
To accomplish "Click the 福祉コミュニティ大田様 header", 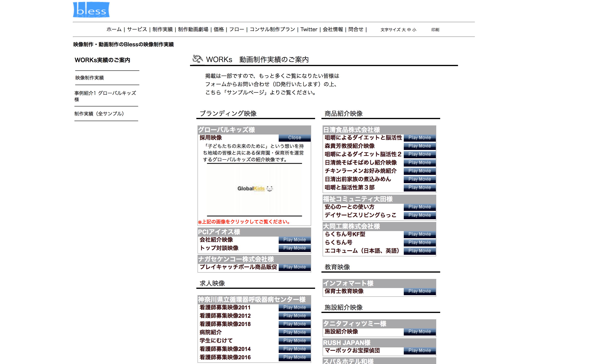I will coord(379,199).
